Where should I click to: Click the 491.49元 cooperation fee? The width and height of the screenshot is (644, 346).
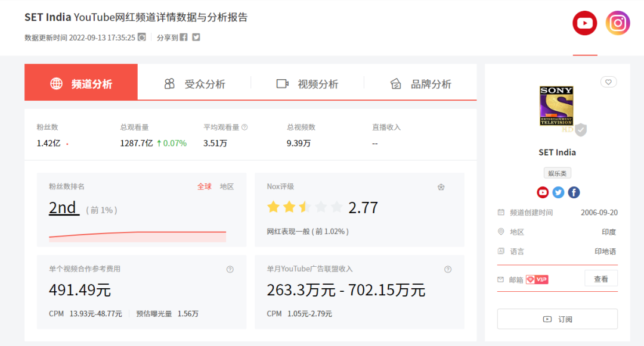(x=80, y=290)
